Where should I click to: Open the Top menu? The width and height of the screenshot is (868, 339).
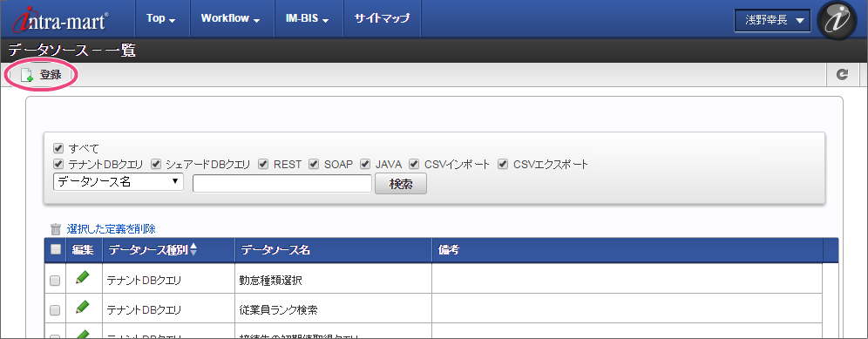tap(160, 18)
